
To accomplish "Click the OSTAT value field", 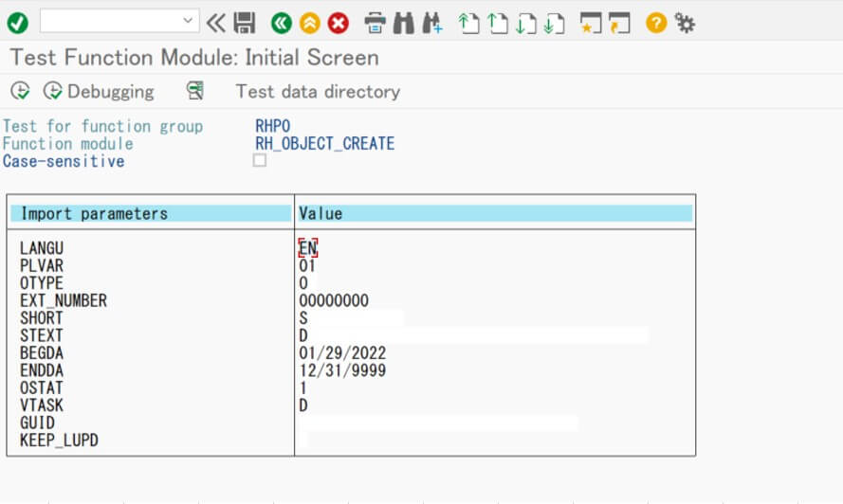I will tap(303, 387).
